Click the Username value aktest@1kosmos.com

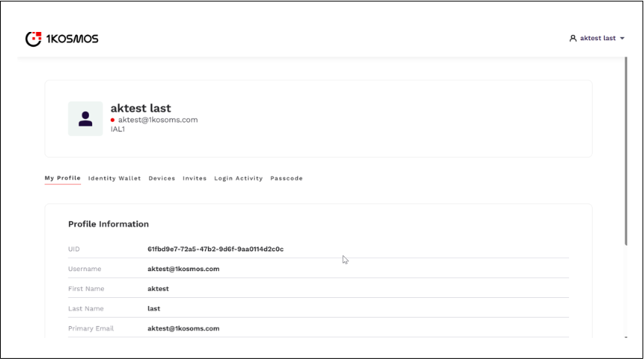pyautogui.click(x=183, y=269)
